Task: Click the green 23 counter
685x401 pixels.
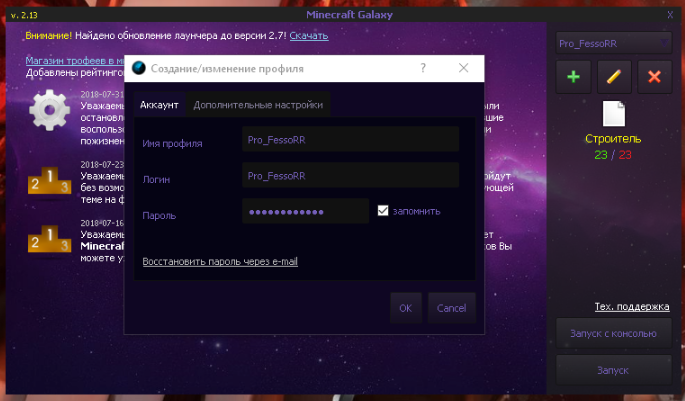Action: [x=601, y=155]
